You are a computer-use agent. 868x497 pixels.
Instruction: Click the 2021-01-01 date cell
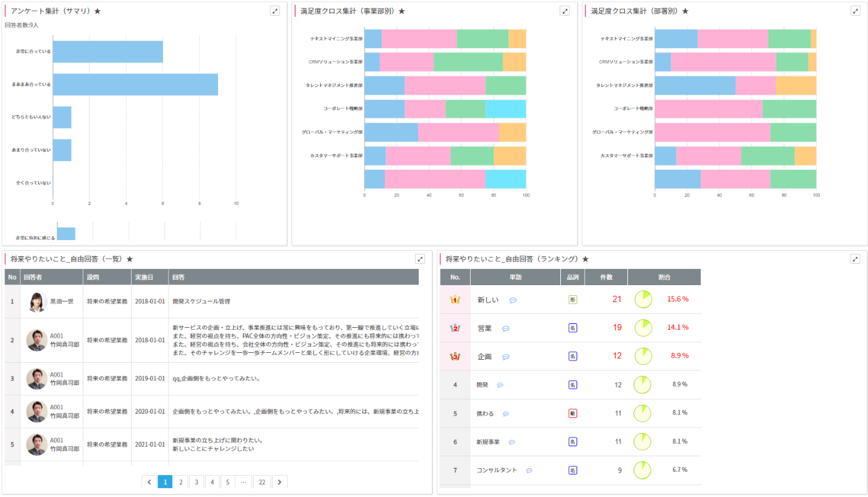point(150,444)
